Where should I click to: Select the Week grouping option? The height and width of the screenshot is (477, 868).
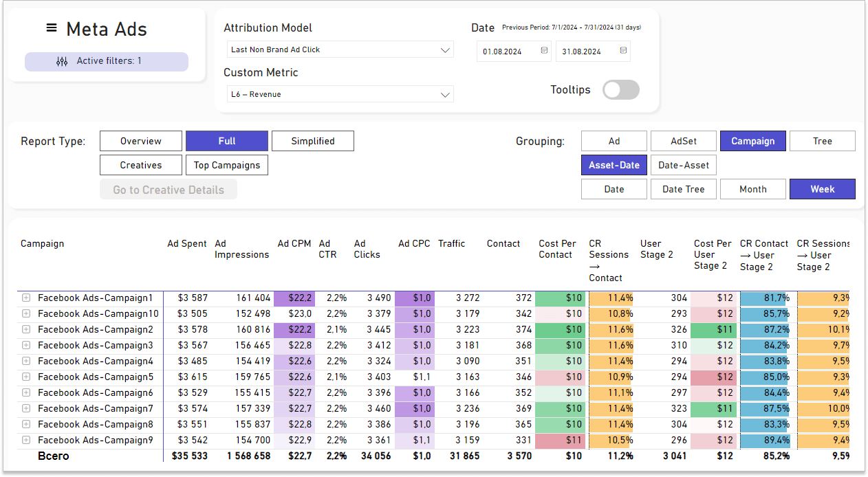[x=822, y=189]
